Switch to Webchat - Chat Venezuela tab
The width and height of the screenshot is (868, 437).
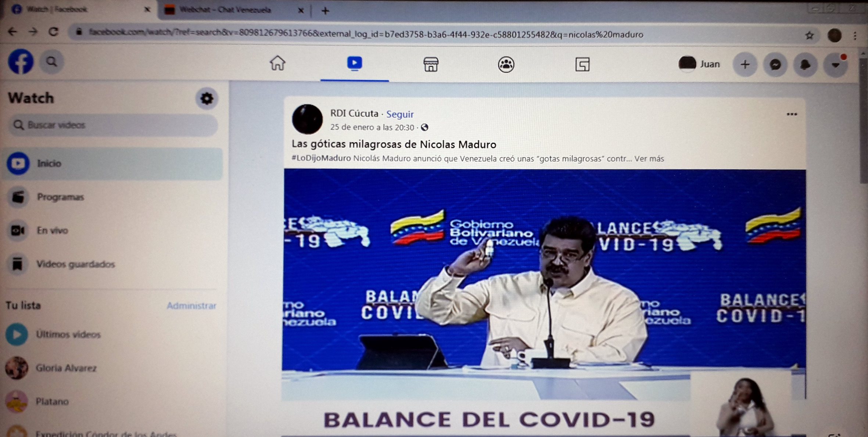point(225,10)
